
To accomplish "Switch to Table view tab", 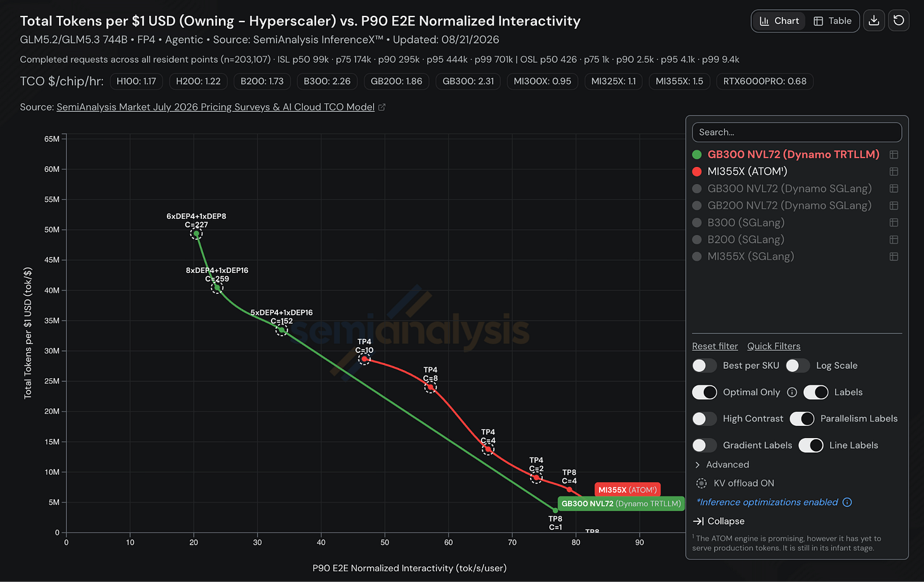I will point(833,21).
